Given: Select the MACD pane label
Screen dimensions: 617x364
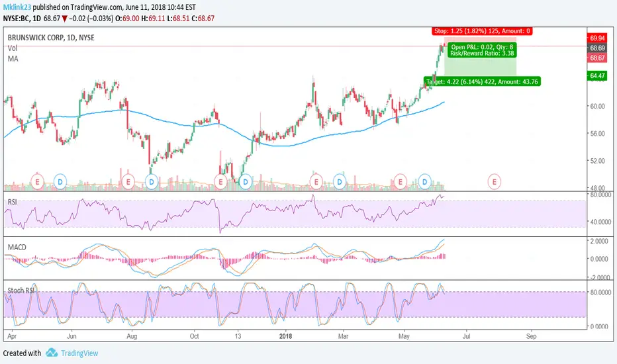Looking at the screenshot, I should pyautogui.click(x=17, y=247).
